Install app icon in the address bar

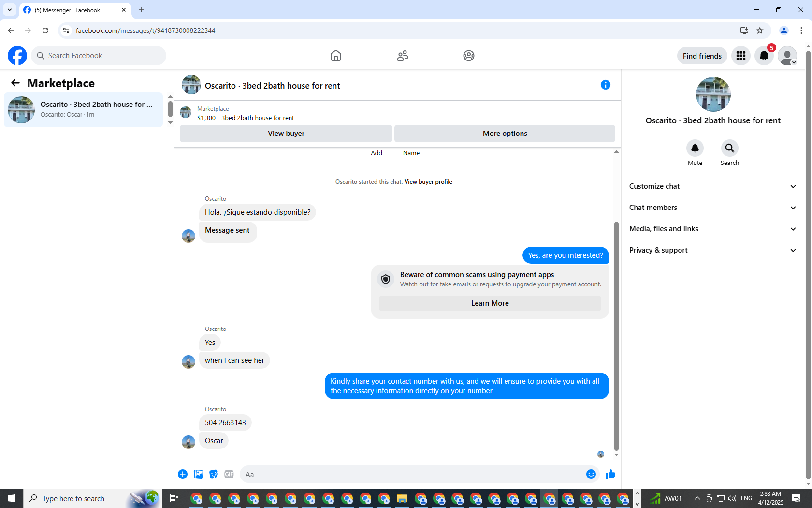pos(744,30)
